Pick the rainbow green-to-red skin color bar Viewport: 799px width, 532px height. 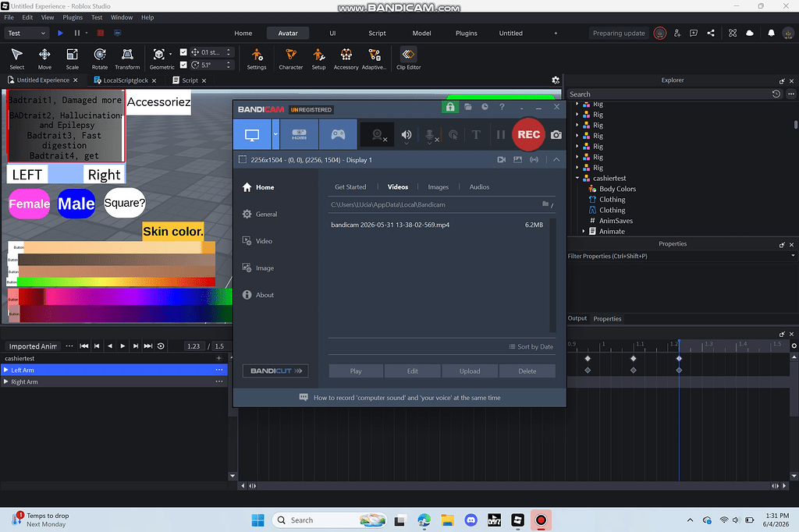116,282
